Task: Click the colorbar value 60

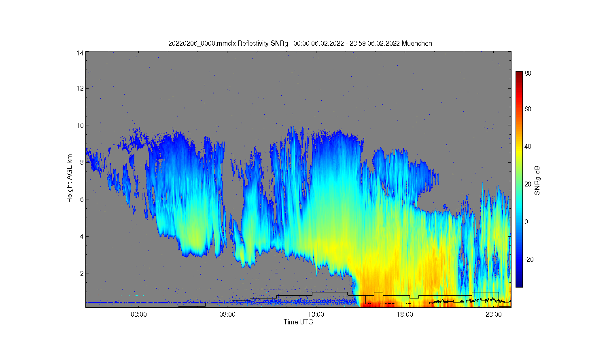Action: (x=528, y=109)
